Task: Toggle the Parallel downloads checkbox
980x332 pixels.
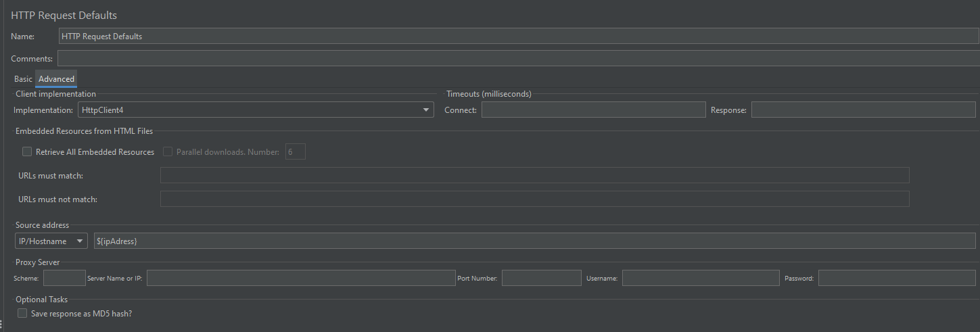Action: point(168,151)
